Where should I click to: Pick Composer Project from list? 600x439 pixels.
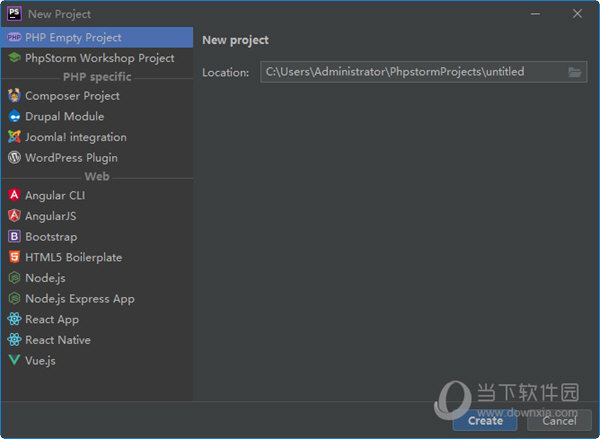pos(72,96)
